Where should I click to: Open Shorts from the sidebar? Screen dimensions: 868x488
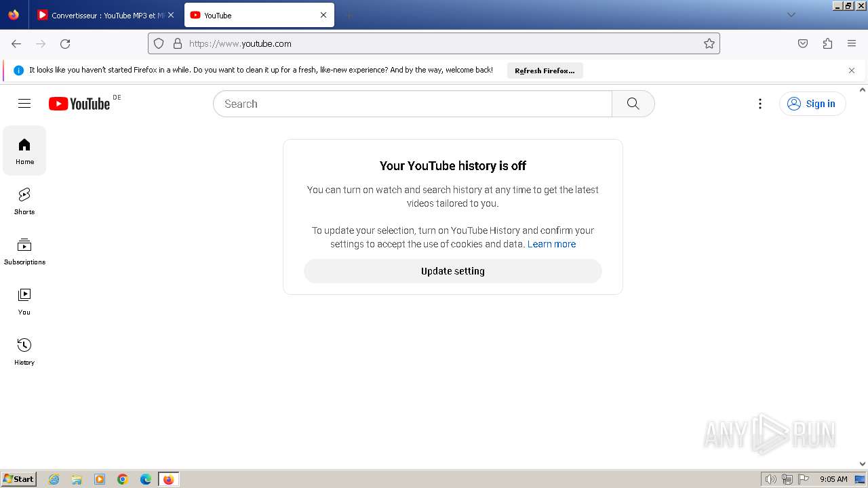[x=24, y=201]
